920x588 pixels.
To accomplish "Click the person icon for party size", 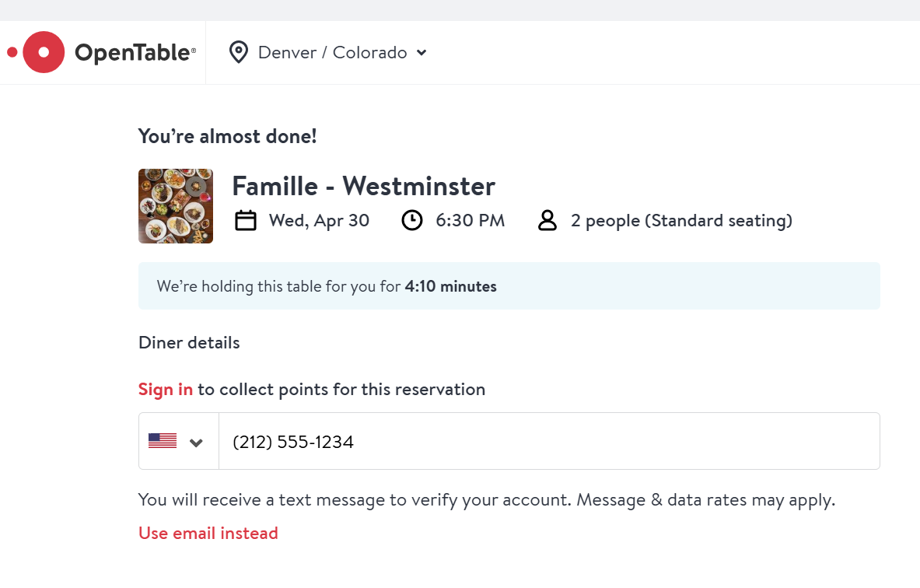I will coord(547,221).
